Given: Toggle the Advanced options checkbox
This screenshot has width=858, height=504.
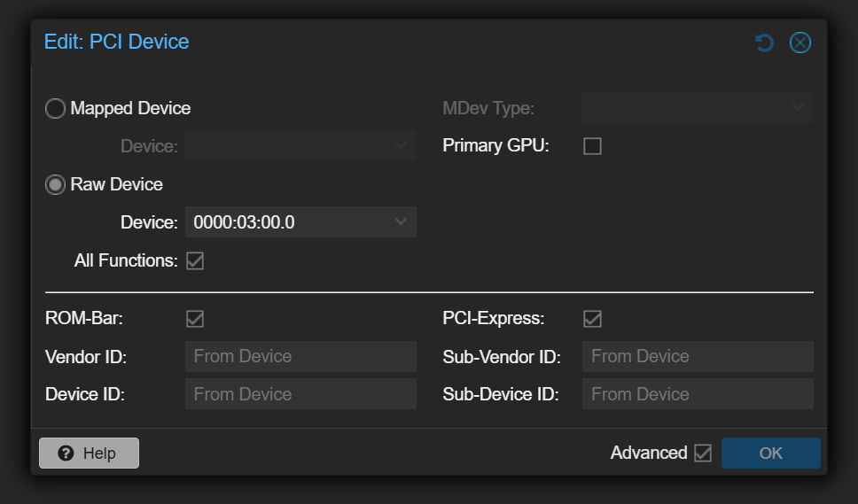Looking at the screenshot, I should [703, 454].
